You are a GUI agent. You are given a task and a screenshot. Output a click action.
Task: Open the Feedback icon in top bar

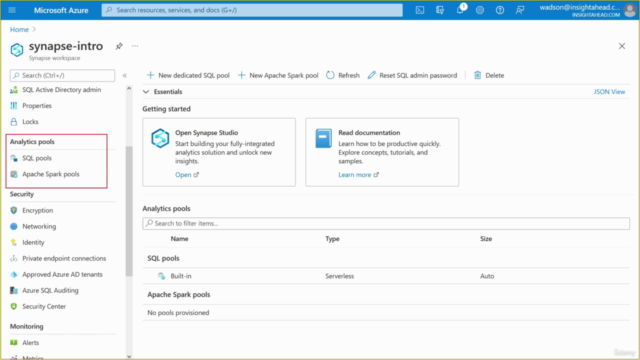520,10
